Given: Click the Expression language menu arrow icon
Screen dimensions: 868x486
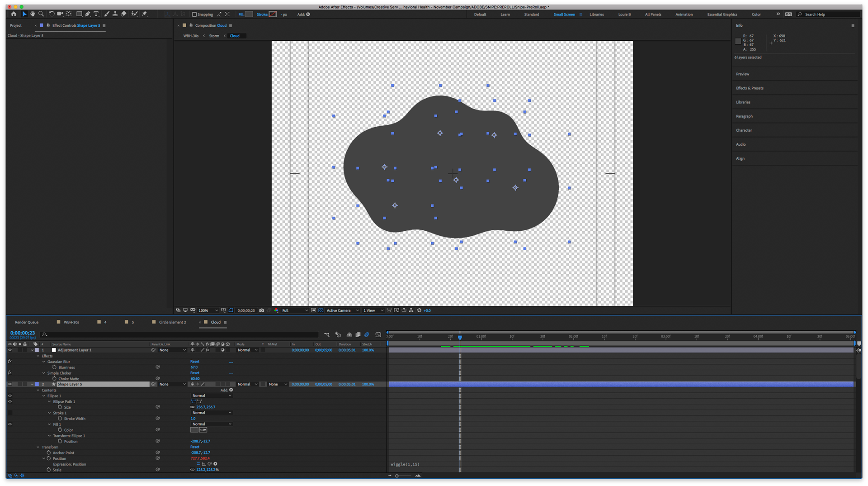Looking at the screenshot, I should click(x=215, y=464).
